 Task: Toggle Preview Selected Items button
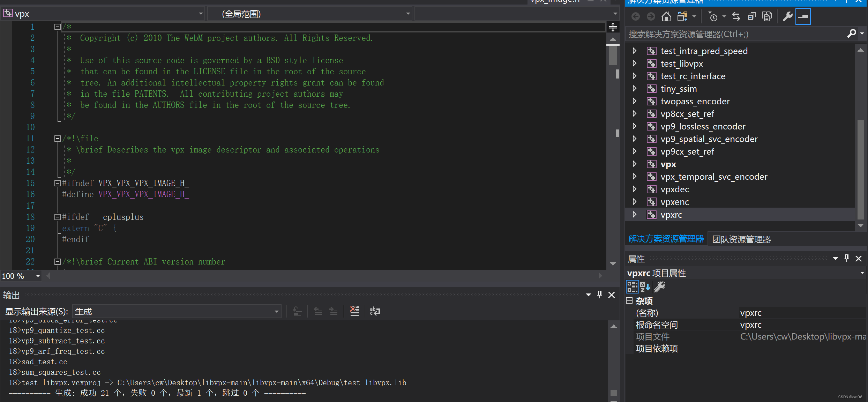tap(803, 16)
